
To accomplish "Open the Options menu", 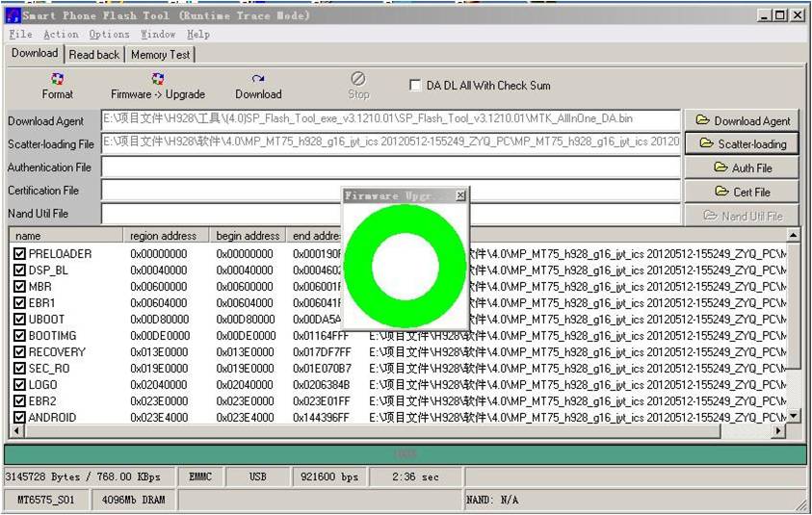I will [109, 34].
